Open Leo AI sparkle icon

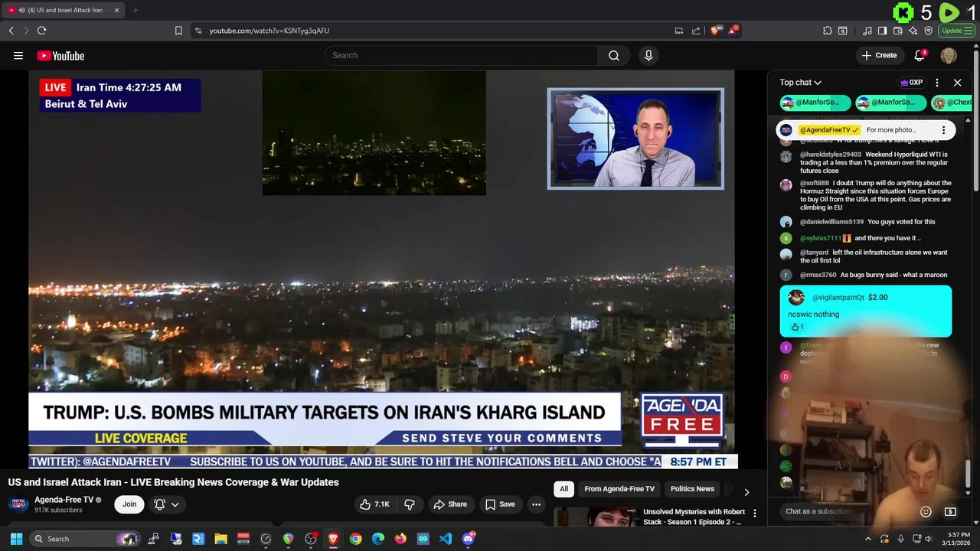click(x=913, y=31)
